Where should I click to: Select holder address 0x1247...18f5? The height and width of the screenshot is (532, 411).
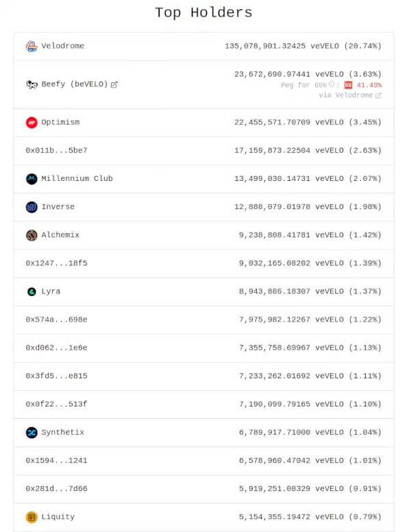(56, 263)
